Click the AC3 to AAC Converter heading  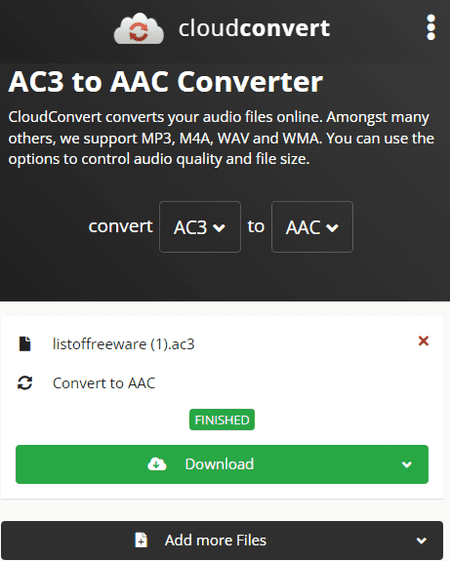coord(166,82)
